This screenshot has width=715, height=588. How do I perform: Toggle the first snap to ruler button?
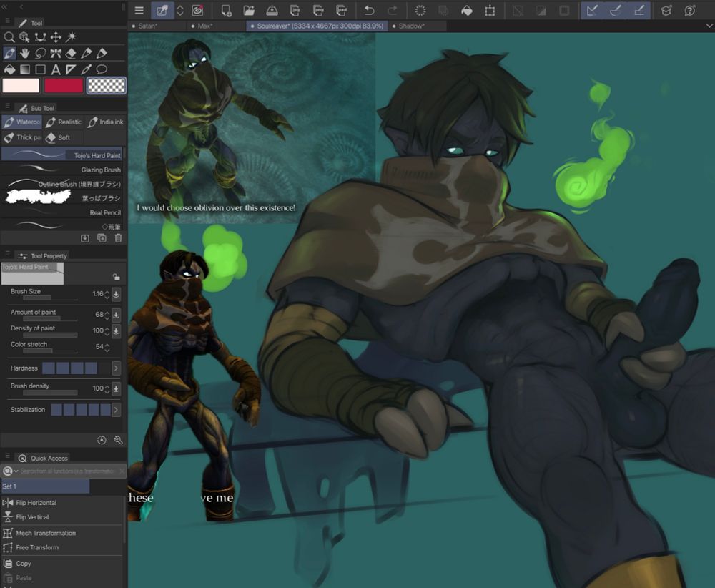592,11
